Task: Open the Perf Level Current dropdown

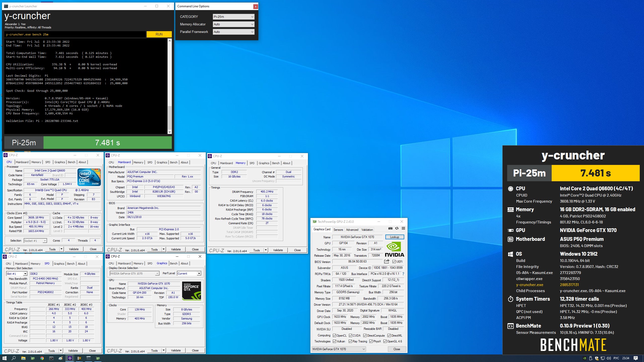Action: 189,274
